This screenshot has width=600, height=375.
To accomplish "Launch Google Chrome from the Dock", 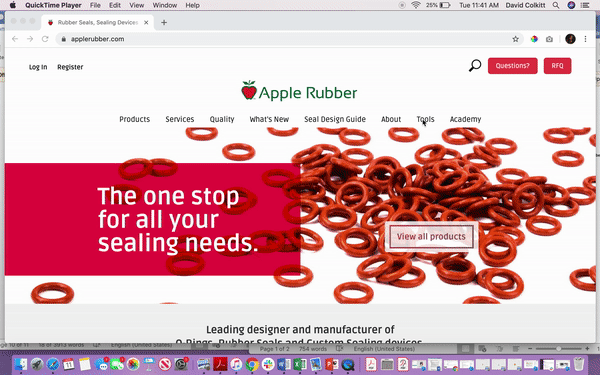I will tap(252, 364).
